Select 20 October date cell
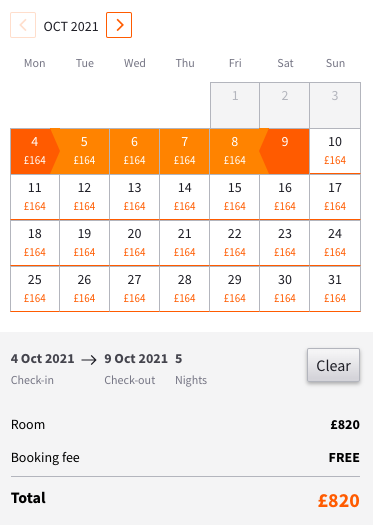 (135, 243)
